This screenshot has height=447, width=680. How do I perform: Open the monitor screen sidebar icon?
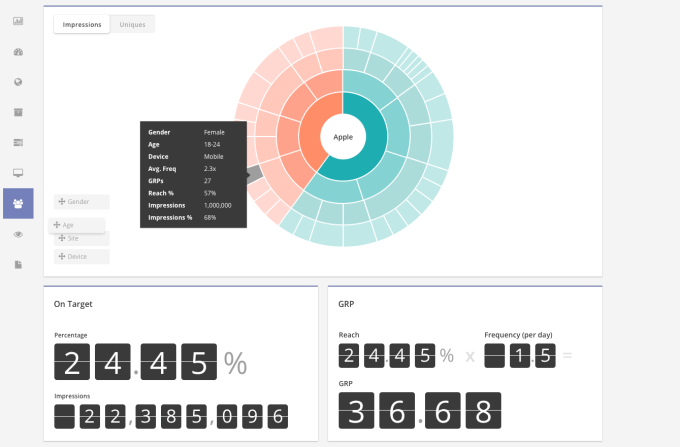18,173
